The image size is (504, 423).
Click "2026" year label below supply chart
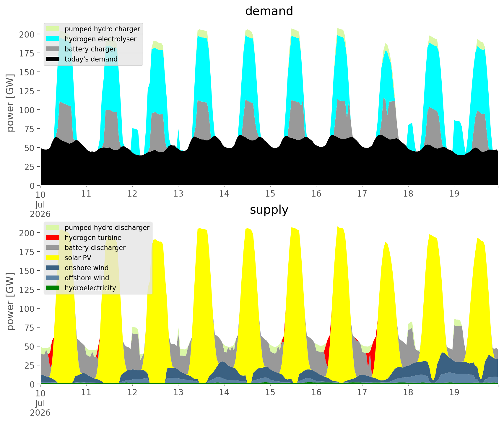[x=40, y=413]
